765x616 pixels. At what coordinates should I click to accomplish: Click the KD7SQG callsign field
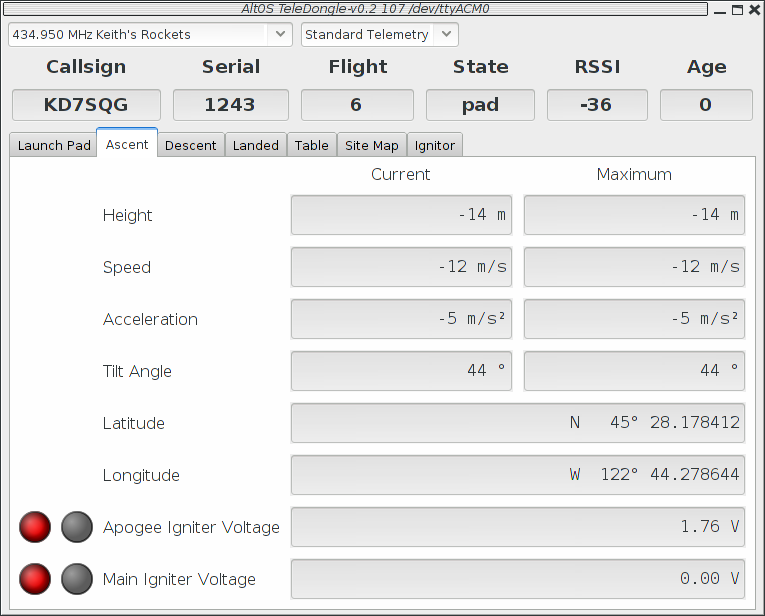[x=86, y=105]
